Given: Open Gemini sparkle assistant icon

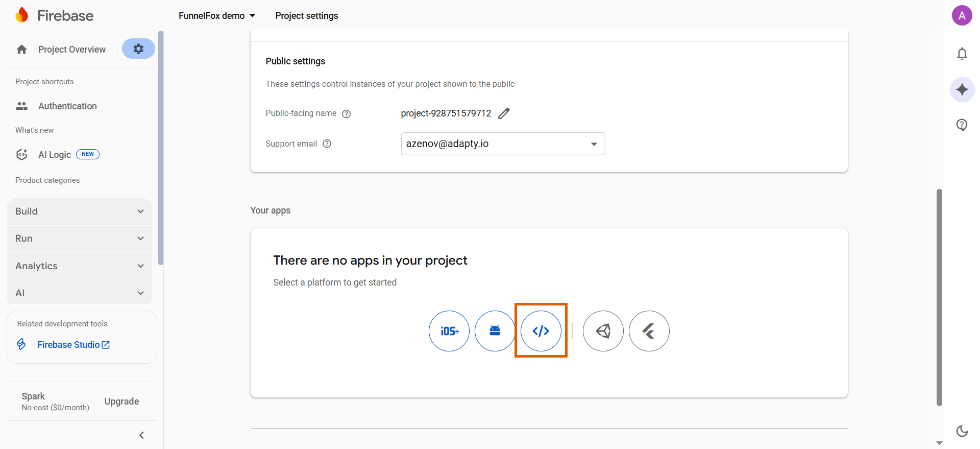Looking at the screenshot, I should [962, 89].
